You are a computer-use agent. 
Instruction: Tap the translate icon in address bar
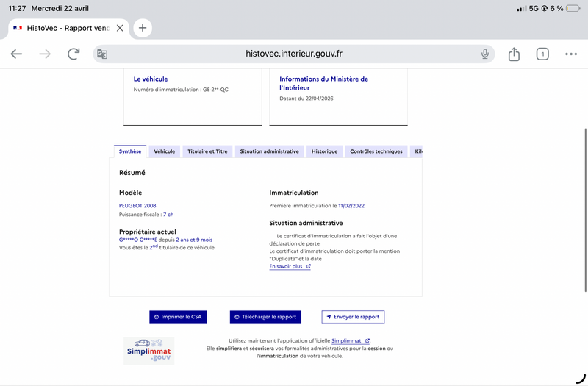(x=102, y=54)
